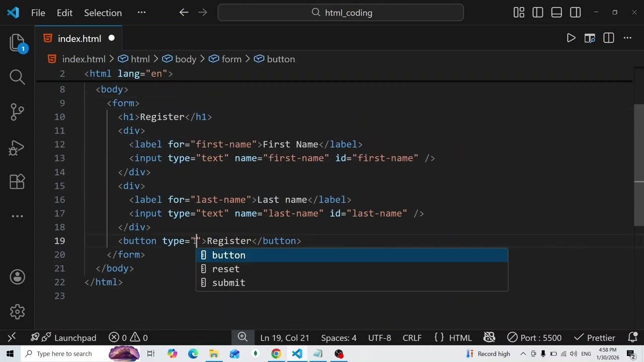Open Task View on the taskbar
The height and width of the screenshot is (362, 644).
point(151,353)
